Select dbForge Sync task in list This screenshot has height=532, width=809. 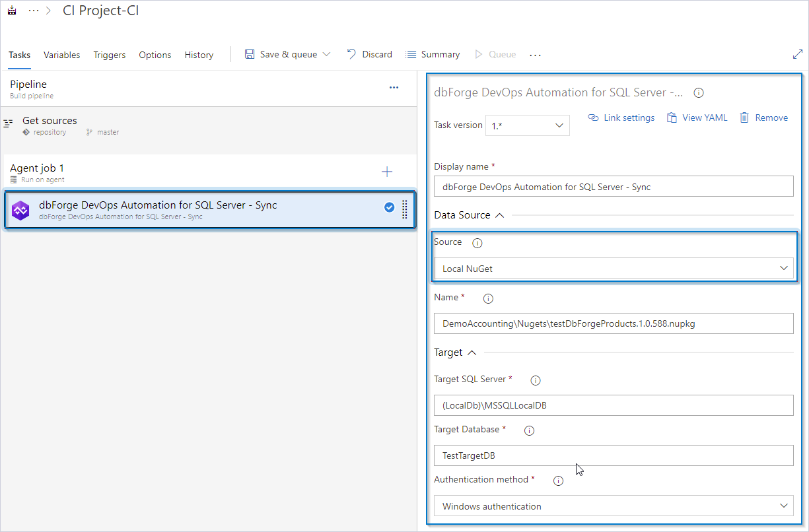coord(210,210)
